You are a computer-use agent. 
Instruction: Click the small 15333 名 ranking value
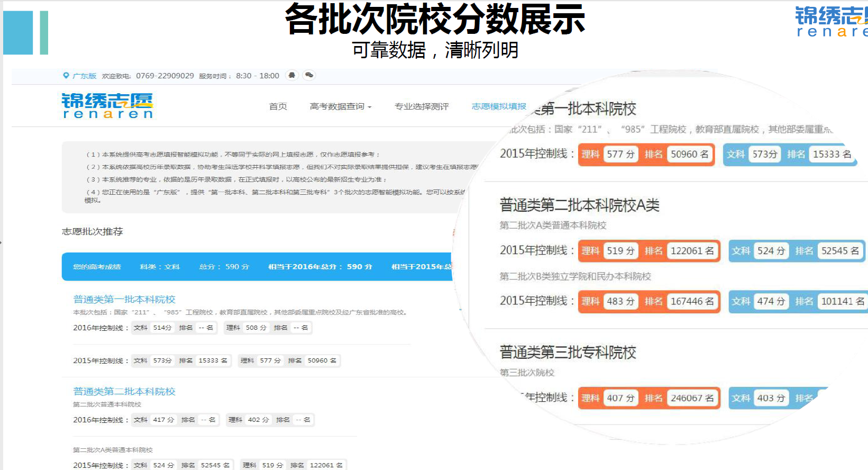(213, 360)
